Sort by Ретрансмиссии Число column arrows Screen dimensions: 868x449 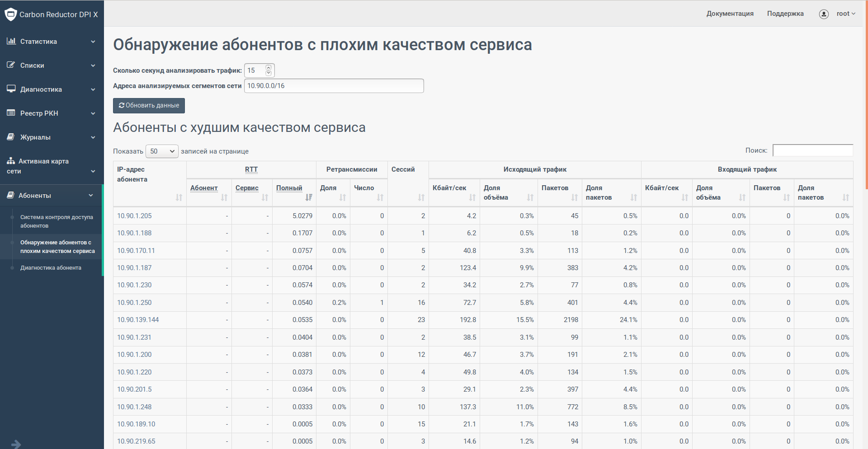pos(380,197)
